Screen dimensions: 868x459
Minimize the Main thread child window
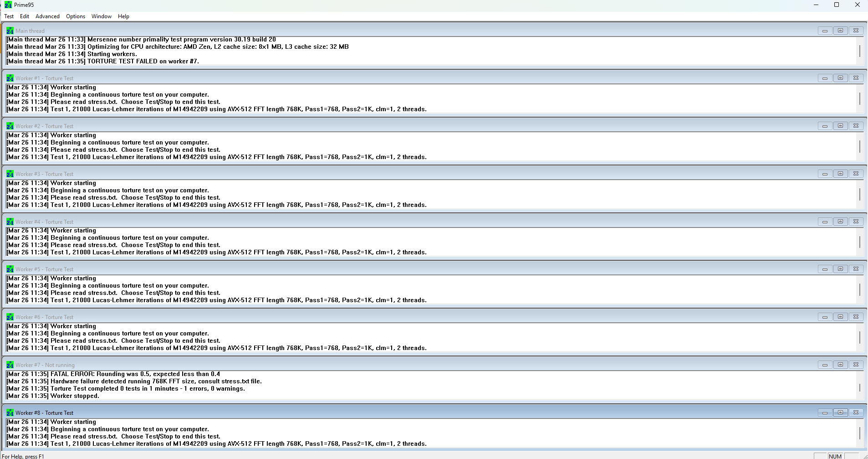(825, 31)
